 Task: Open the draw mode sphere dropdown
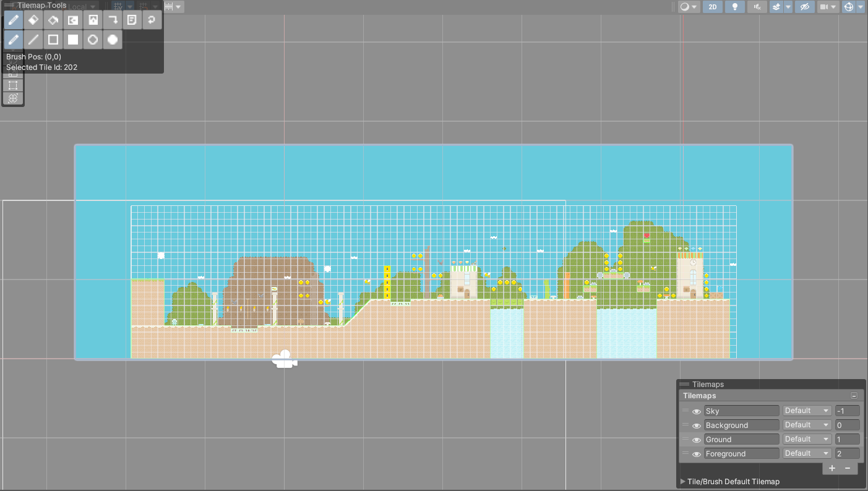[x=689, y=7]
